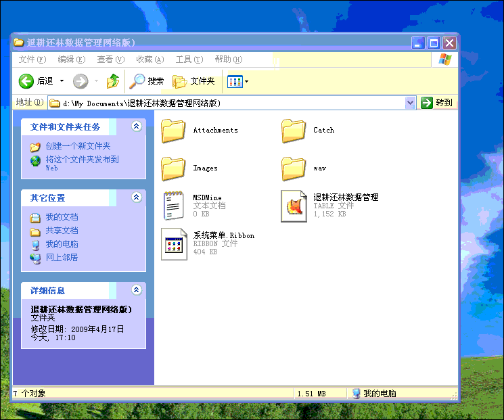
Task: Click the grey Forward arrow icon
Action: point(81,81)
